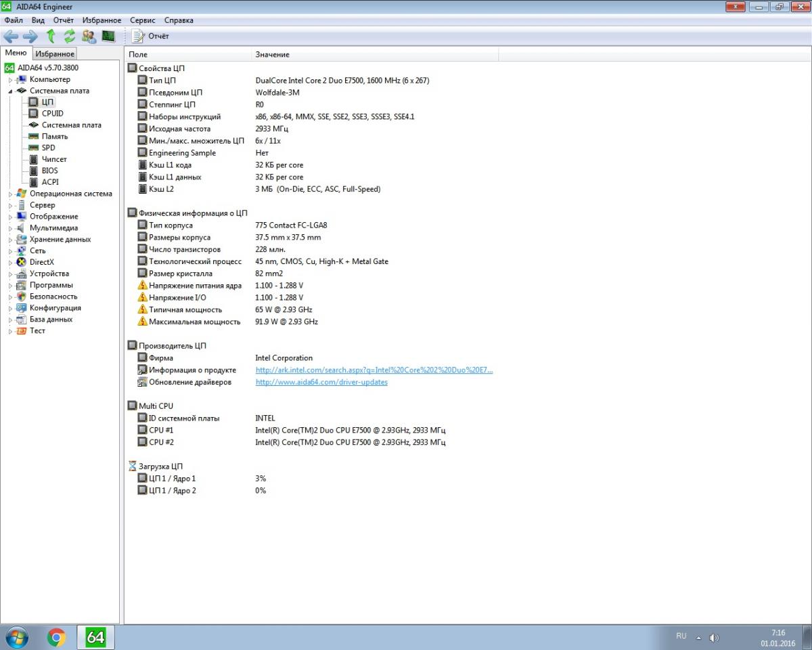
Task: Switch to the Избранное sidebar tab
Action: [x=55, y=54]
